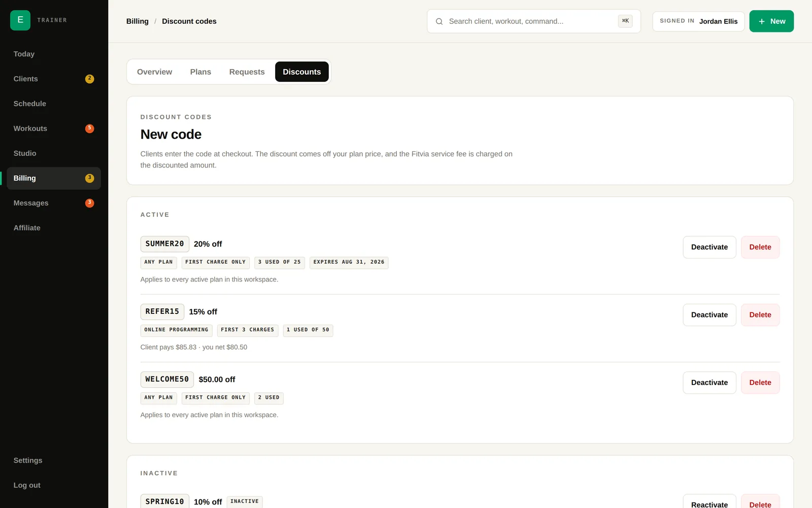Navigate to Workouts
812x508 pixels.
tap(54, 129)
